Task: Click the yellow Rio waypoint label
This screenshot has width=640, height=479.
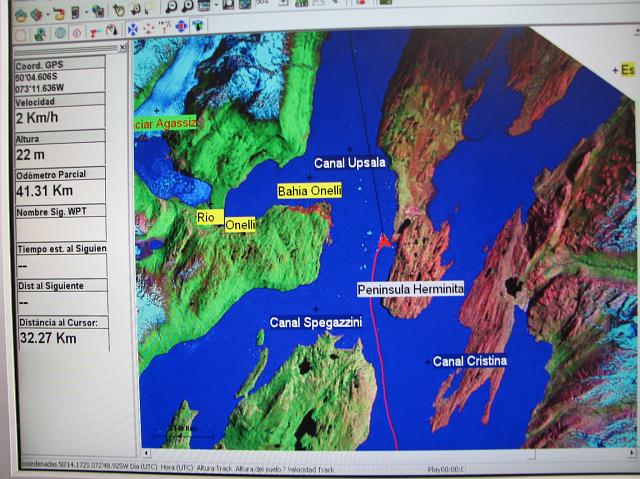Action: point(210,217)
